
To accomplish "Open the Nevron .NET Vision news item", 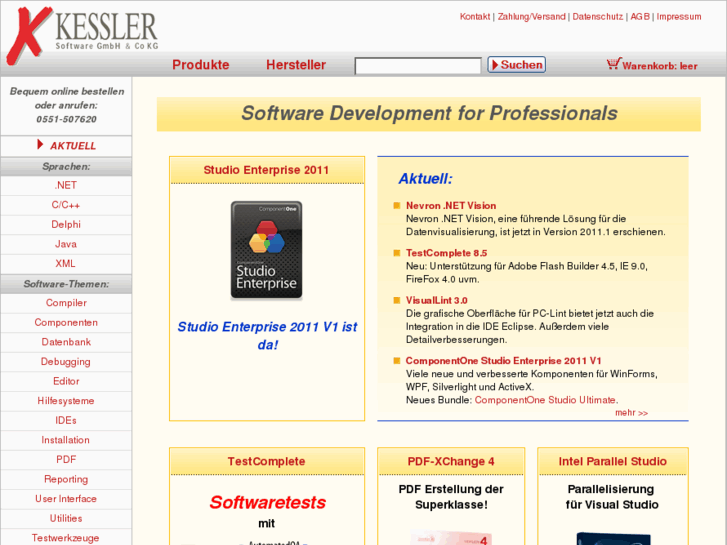I will (451, 205).
